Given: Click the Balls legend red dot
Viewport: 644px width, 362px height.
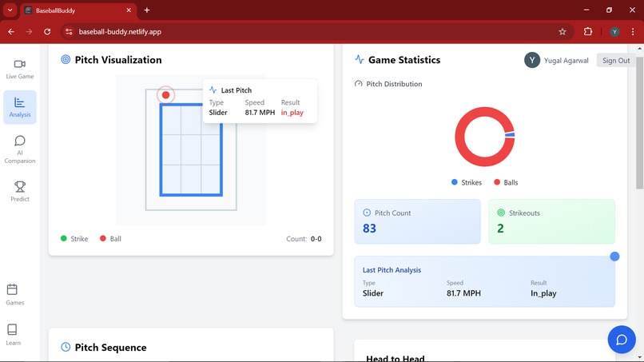Looking at the screenshot, I should 497,182.
